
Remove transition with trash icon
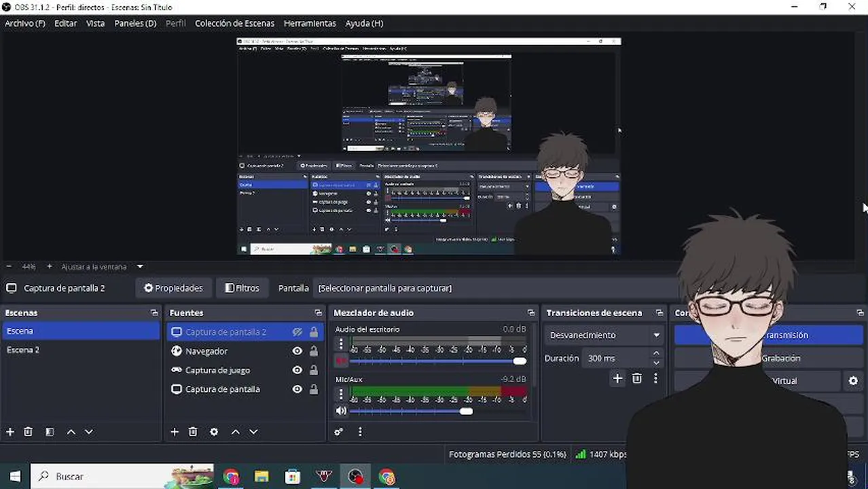coord(637,379)
